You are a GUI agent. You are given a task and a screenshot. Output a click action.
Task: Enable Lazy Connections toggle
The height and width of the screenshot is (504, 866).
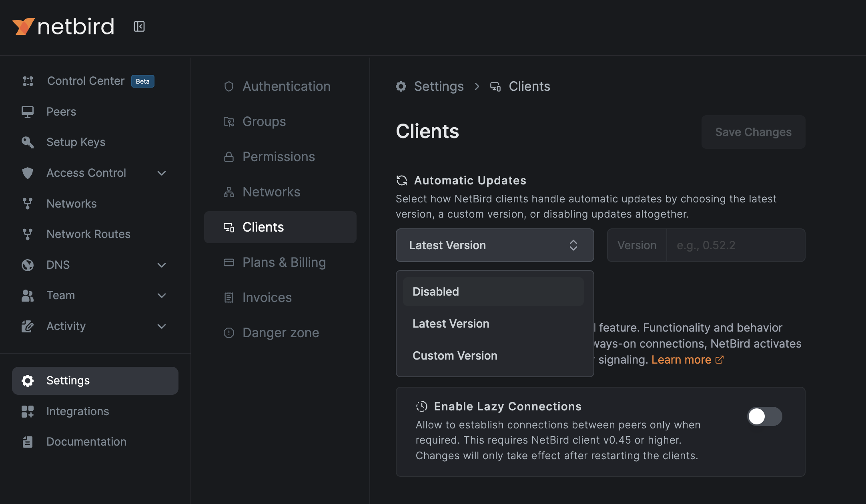[764, 416]
